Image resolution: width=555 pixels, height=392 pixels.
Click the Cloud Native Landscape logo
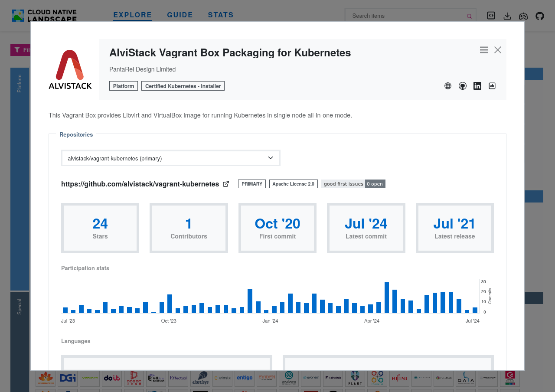coord(44,16)
